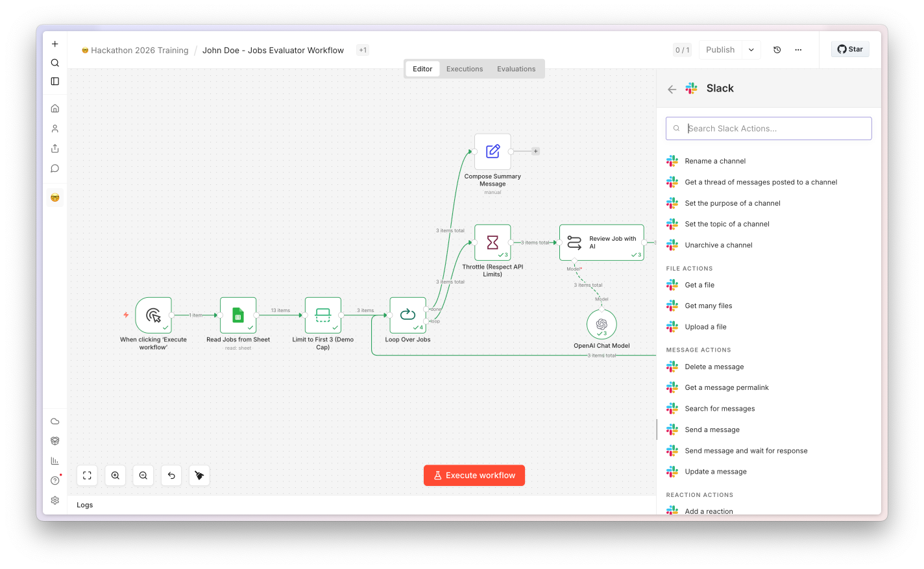Viewport: 924px width, 569px height.
Task: Add node after Compose Summary Message plus
Action: pos(535,151)
